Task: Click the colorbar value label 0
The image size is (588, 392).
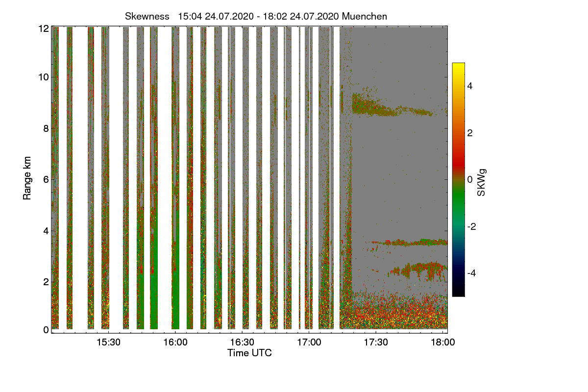Action: [x=470, y=179]
